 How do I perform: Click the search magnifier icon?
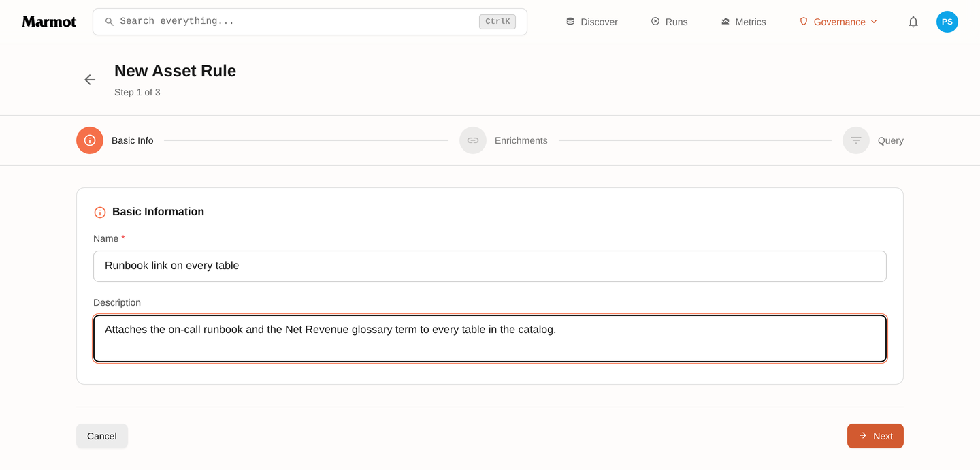coord(109,22)
